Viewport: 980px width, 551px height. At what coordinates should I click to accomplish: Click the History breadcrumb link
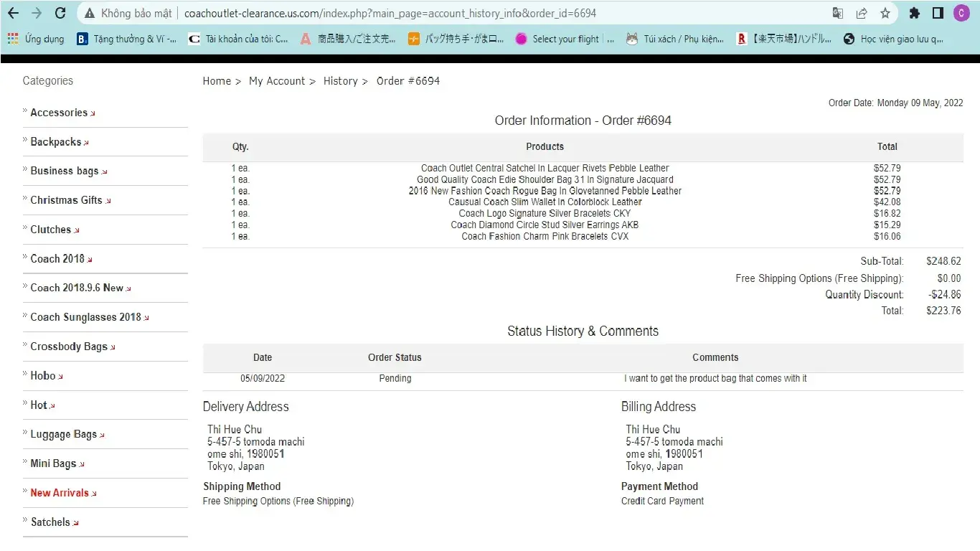click(340, 81)
